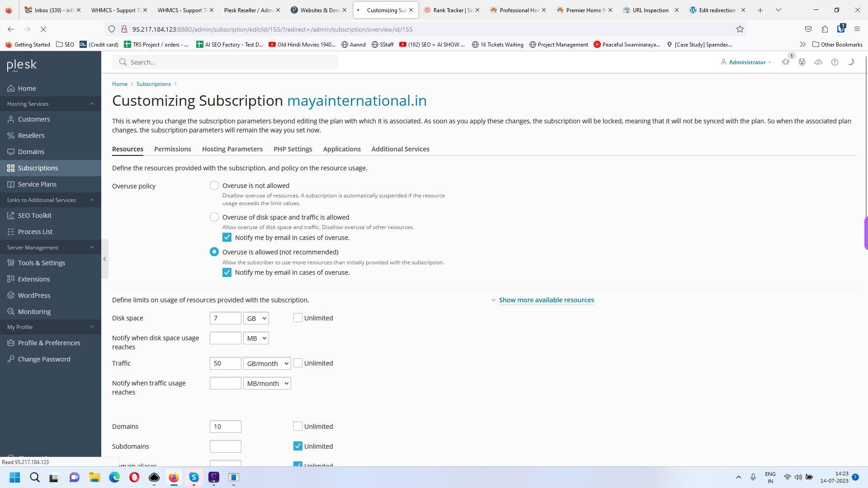The height and width of the screenshot is (488, 868).
Task: Collapse My Profile sidebar section
Action: pyautogui.click(x=51, y=327)
